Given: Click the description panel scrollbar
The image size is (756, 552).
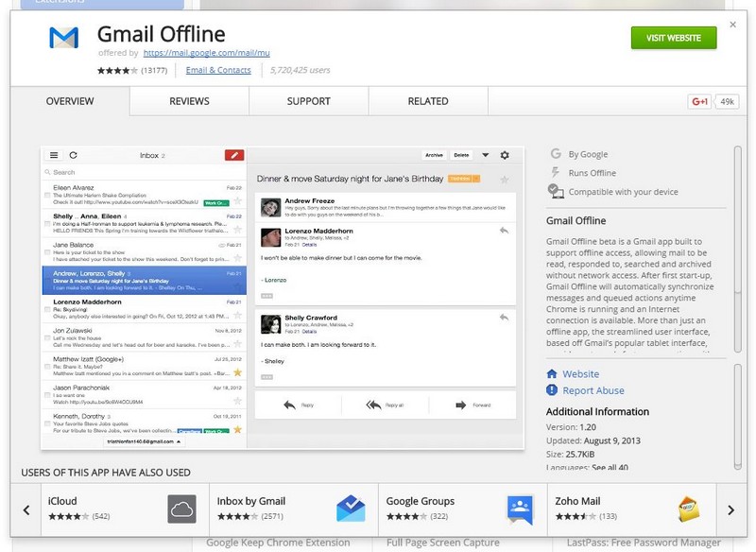Looking at the screenshot, I should (737, 250).
